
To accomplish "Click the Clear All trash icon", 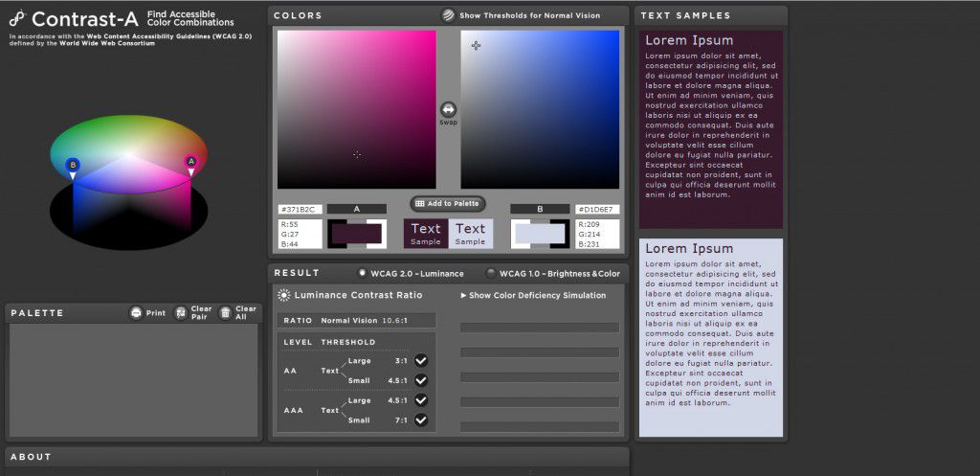I will pyautogui.click(x=226, y=313).
